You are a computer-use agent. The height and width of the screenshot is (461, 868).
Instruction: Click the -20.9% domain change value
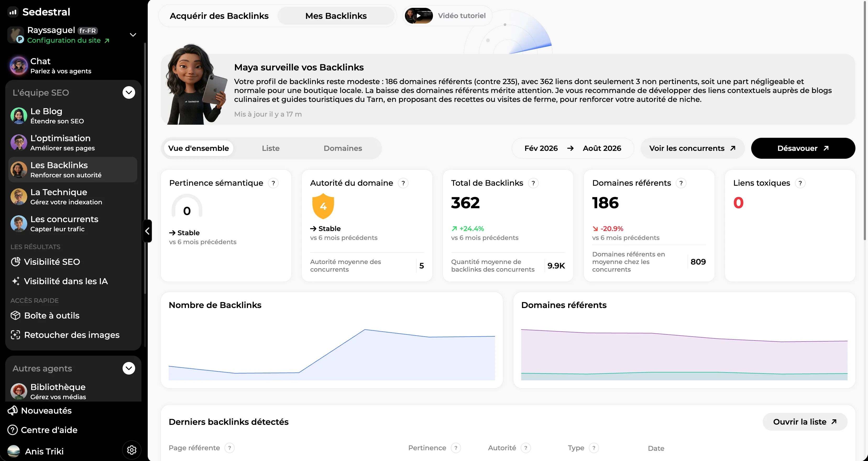[608, 228]
